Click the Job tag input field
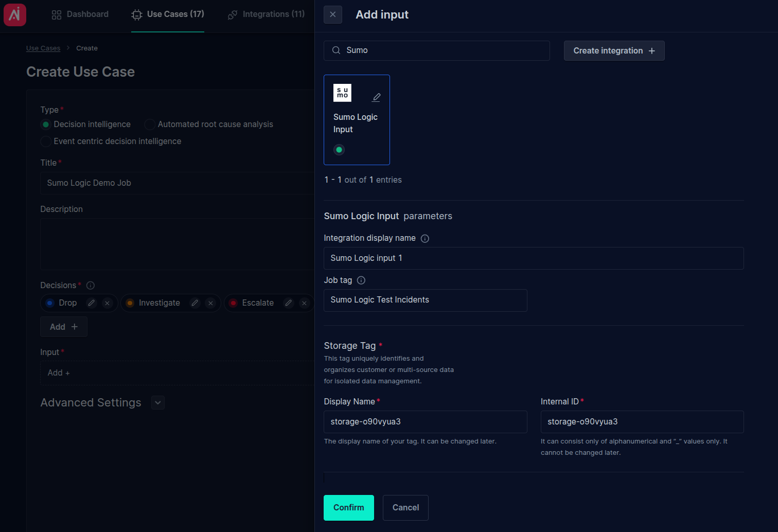 pos(426,300)
